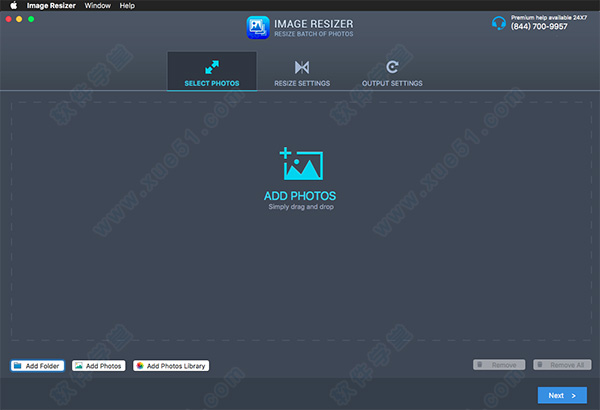Screen dimensions: 600x410
Task: Open the Apple menu
Action: (x=14, y=5)
